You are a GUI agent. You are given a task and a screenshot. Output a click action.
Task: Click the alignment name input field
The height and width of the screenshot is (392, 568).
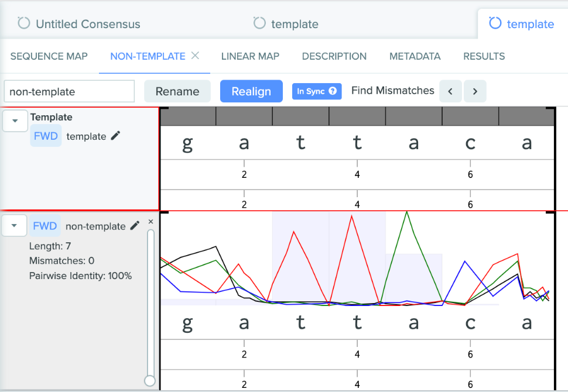(69, 91)
